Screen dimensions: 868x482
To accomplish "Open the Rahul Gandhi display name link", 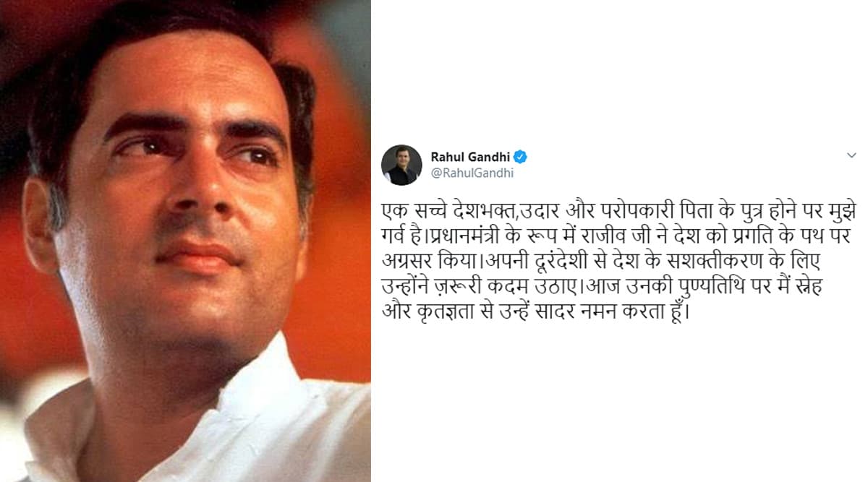I will pyautogui.click(x=470, y=157).
